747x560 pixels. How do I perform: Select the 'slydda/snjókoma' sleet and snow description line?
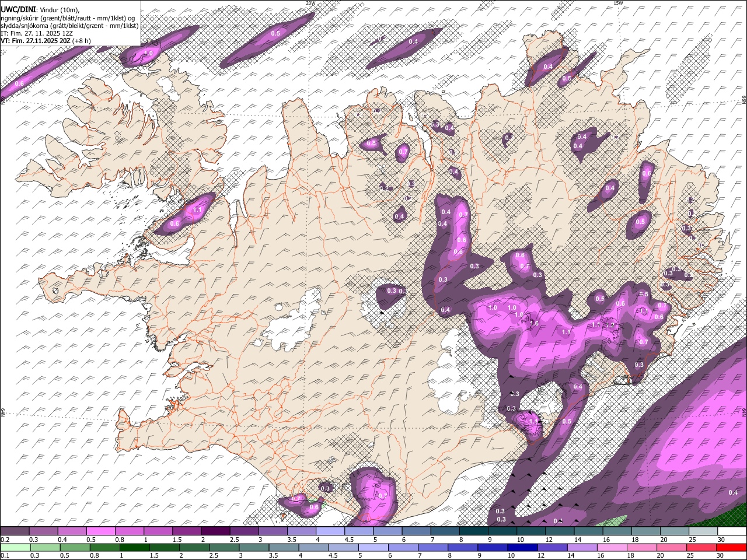tap(69, 26)
